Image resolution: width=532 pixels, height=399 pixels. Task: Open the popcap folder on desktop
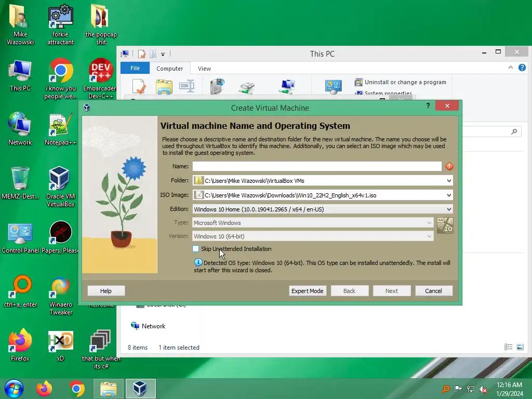(101, 24)
